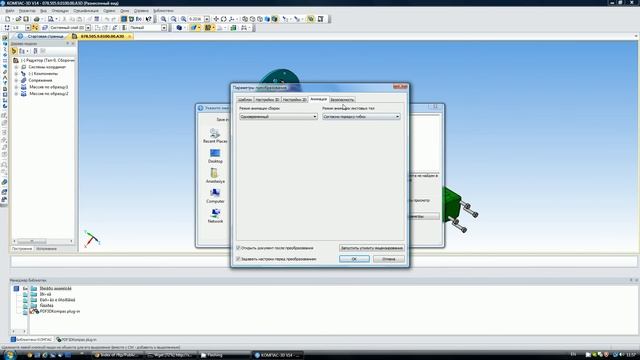Click the Variables f(x) toolbar icon
The height and width of the screenshot is (360, 640).
(139, 19)
